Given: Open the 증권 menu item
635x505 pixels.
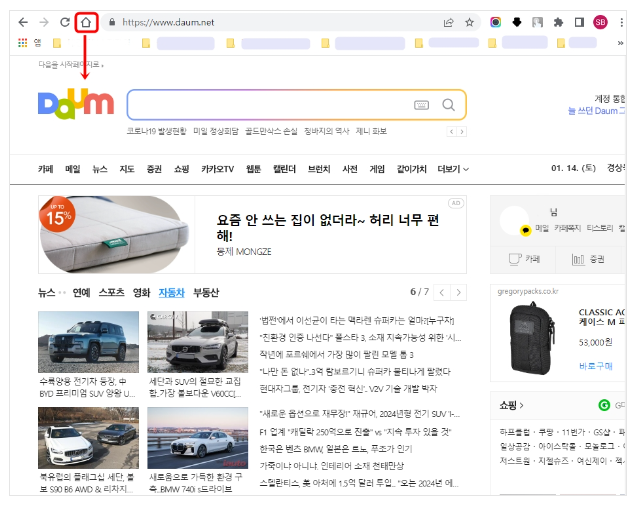Looking at the screenshot, I should click(x=154, y=169).
